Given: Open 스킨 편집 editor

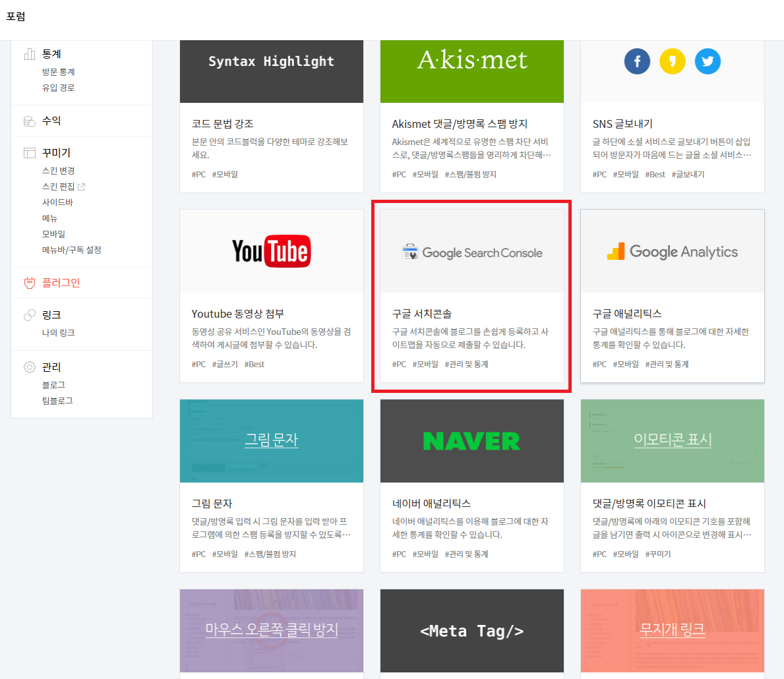Looking at the screenshot, I should (59, 187).
